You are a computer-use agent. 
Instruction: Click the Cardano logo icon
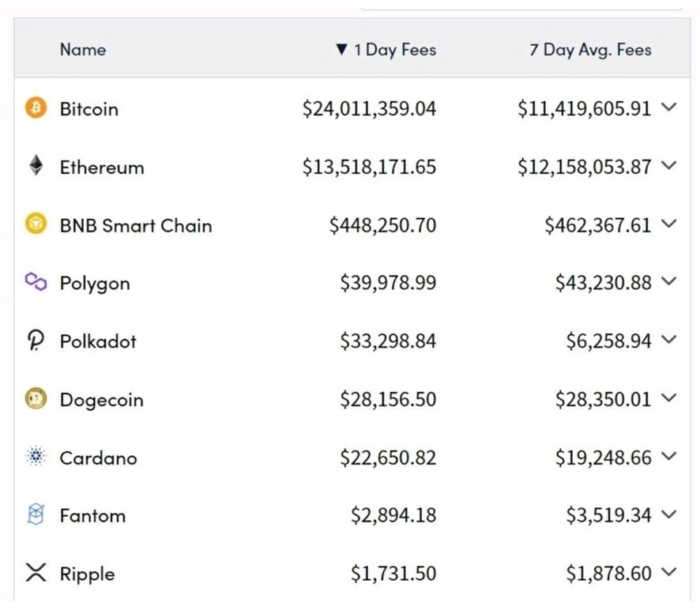coord(36,457)
